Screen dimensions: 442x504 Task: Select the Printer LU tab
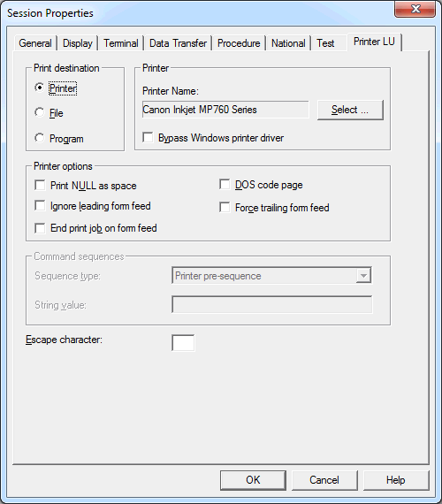coord(374,42)
